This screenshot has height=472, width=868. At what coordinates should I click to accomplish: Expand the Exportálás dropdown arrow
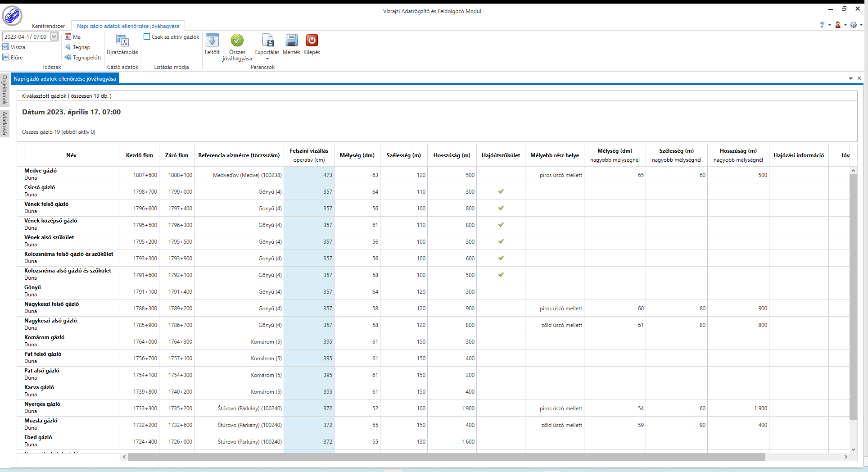[x=267, y=59]
